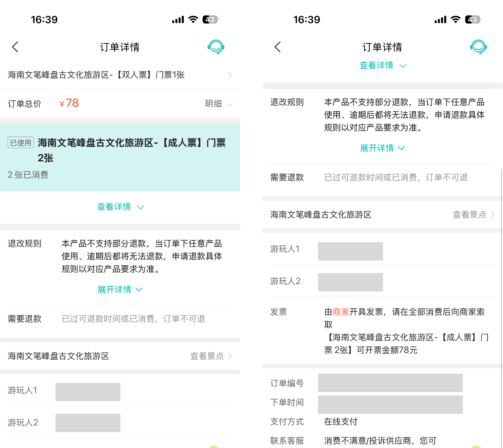
Task: Select the 订单编号 redacted value
Action: [x=390, y=383]
